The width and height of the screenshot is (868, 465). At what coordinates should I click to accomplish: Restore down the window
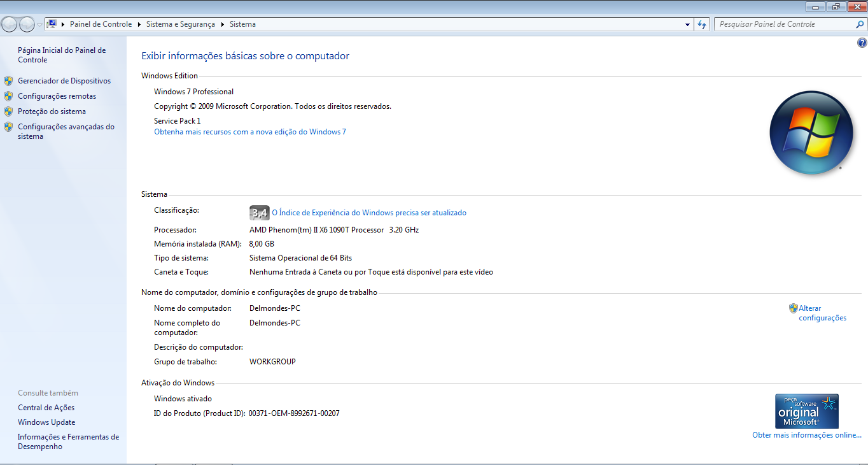tap(836, 6)
